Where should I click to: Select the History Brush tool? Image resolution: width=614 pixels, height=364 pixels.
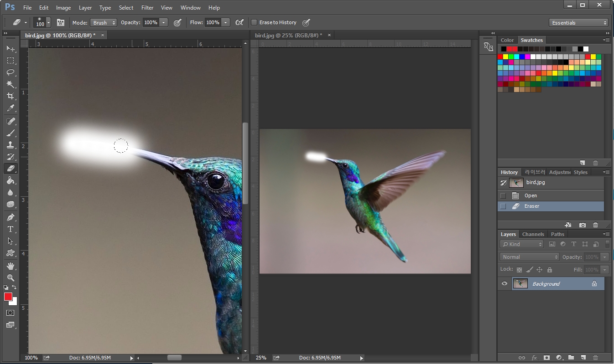10,157
